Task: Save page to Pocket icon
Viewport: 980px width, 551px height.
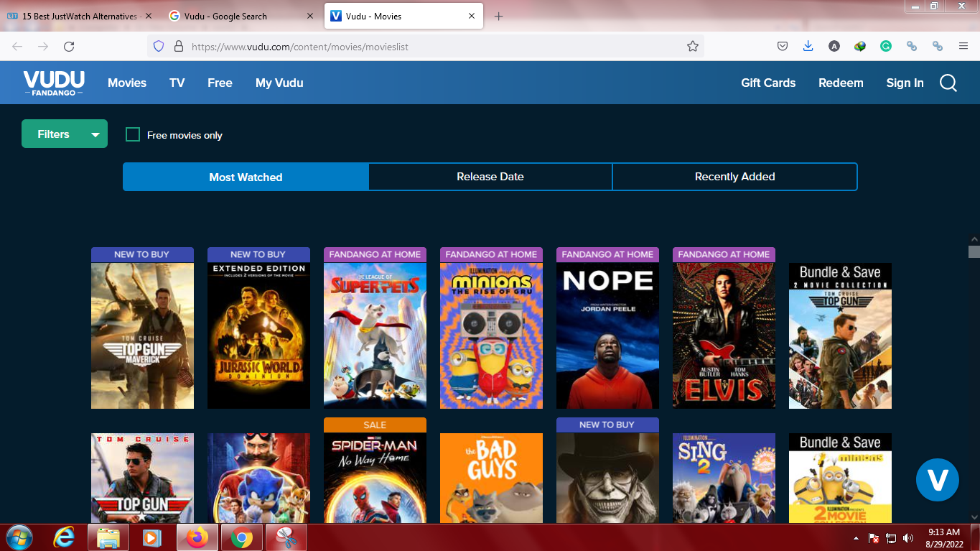Action: pos(783,46)
